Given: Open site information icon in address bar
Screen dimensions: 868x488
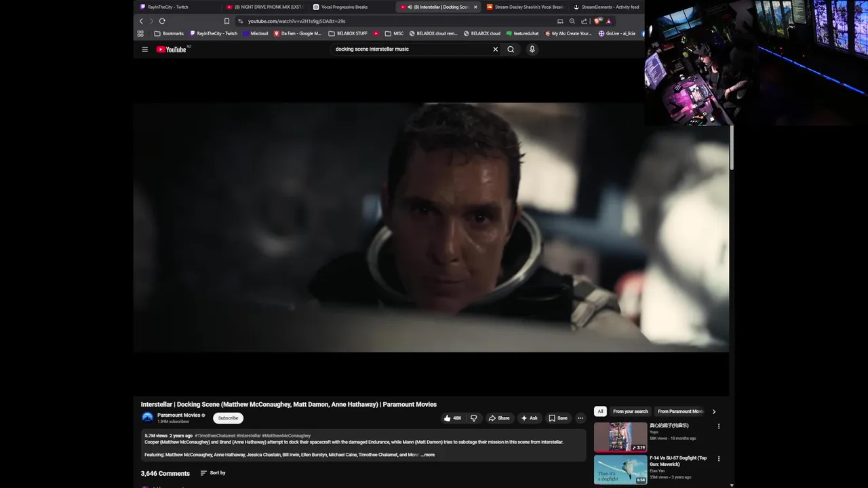Looking at the screenshot, I should pos(241,21).
